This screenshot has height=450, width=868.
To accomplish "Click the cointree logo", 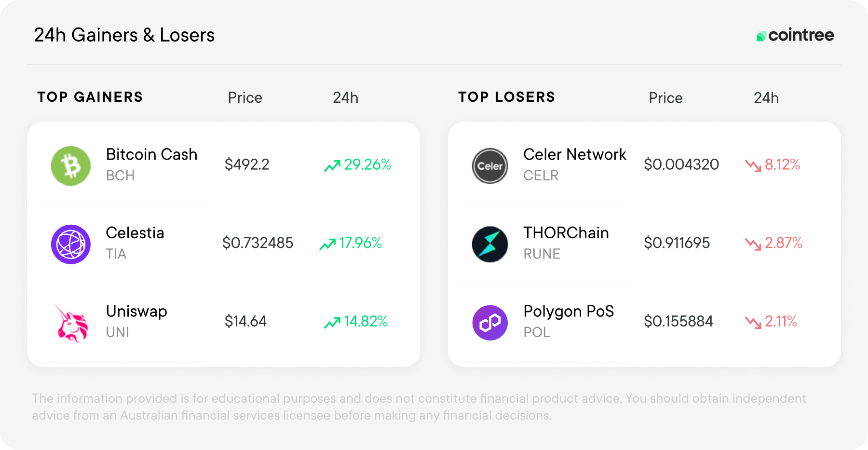I will (x=795, y=35).
